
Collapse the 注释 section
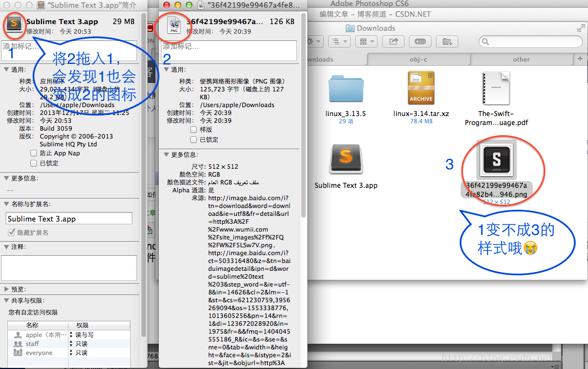[x=6, y=247]
